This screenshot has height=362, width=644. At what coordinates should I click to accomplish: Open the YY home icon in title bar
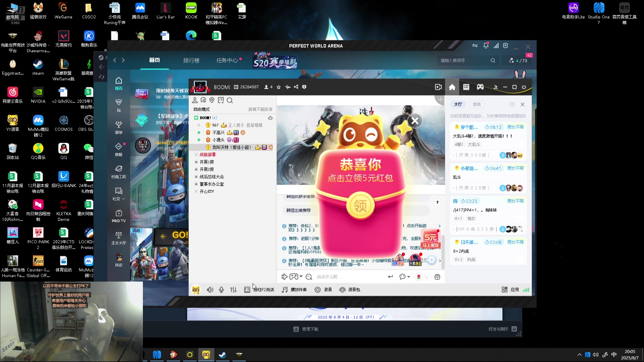pos(452,87)
